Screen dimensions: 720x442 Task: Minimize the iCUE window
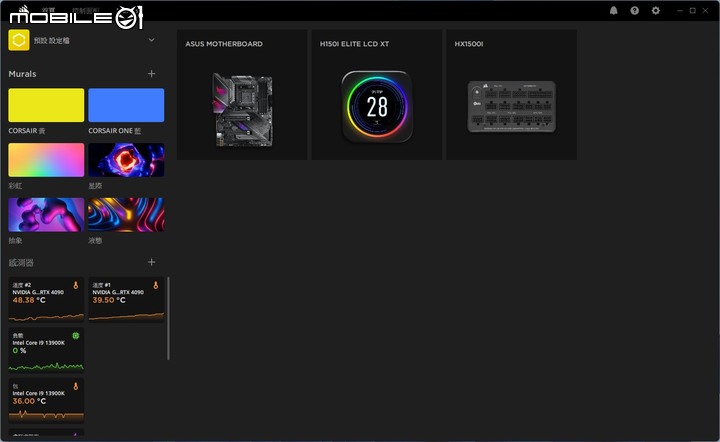coord(680,11)
